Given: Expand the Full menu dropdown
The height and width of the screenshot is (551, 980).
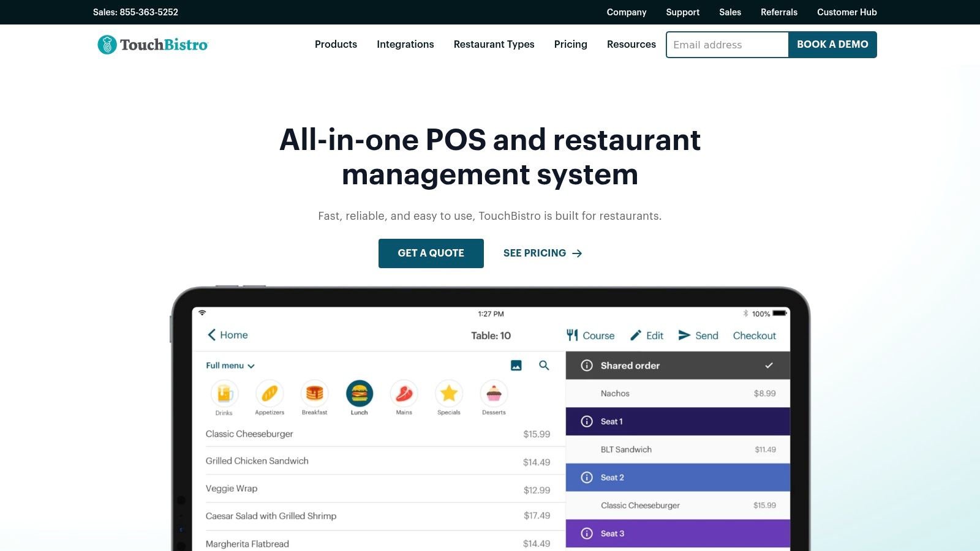Looking at the screenshot, I should click(x=230, y=365).
